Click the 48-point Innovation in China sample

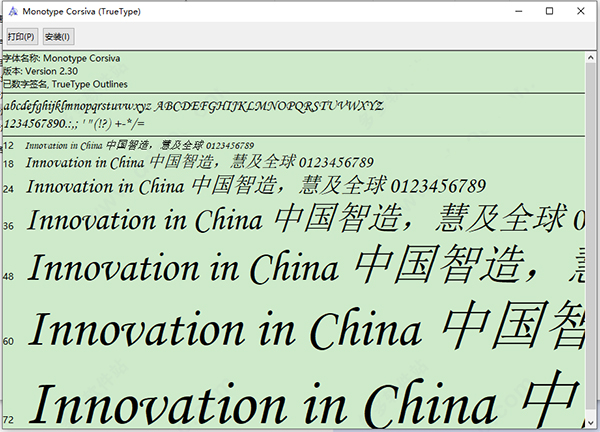[306, 266]
